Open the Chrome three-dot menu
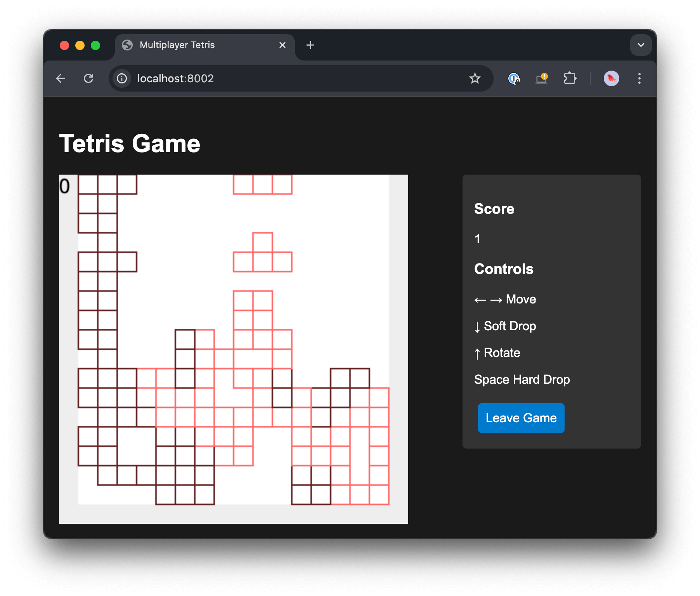This screenshot has width=700, height=596. [x=639, y=78]
